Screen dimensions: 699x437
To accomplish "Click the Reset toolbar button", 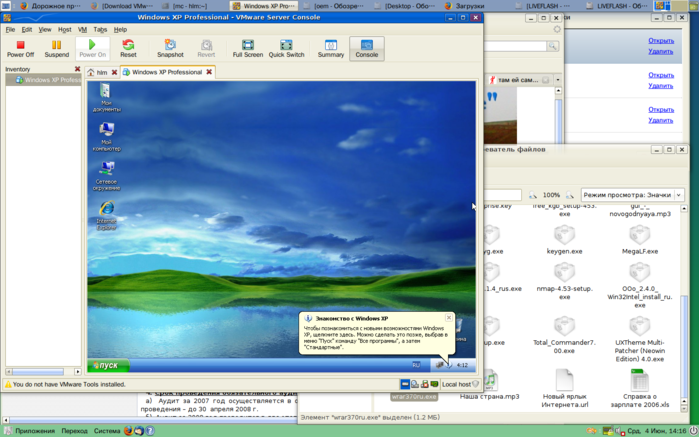I will [128, 49].
